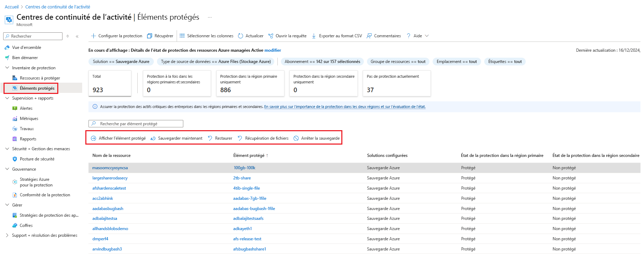Click the Rapports sidebar icon
This screenshot has width=644, height=254.
[x=15, y=139]
